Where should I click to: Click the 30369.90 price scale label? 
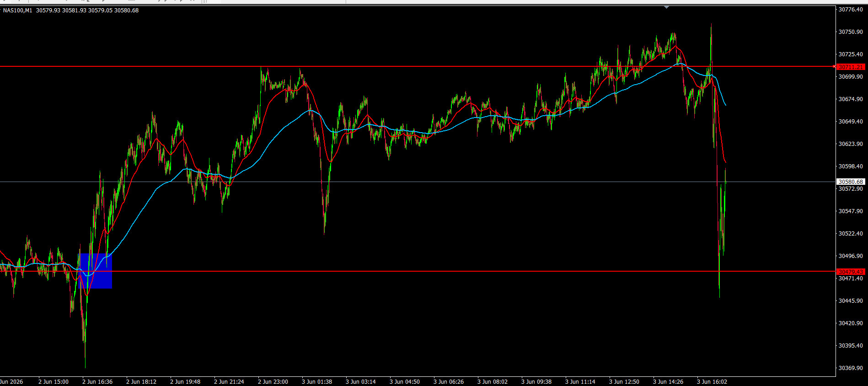click(x=851, y=368)
